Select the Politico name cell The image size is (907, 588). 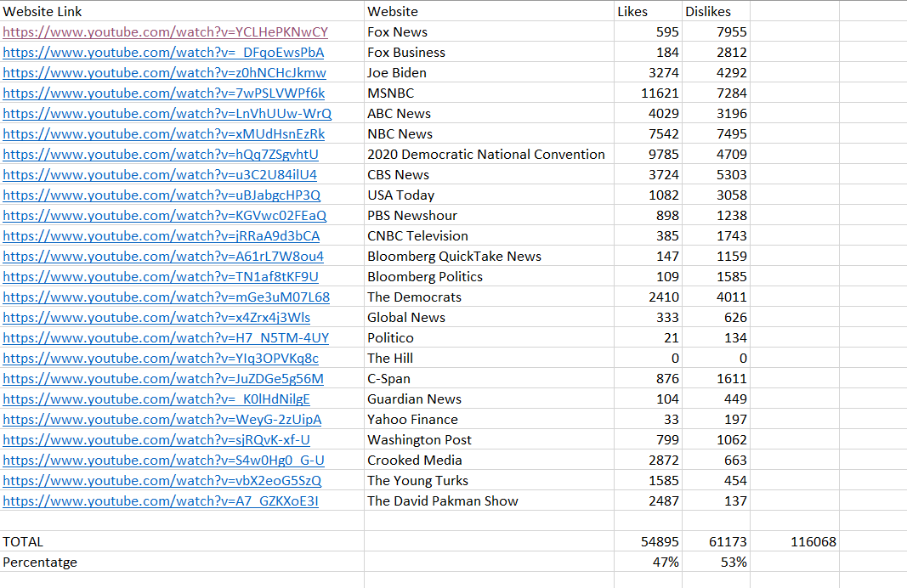click(x=490, y=338)
